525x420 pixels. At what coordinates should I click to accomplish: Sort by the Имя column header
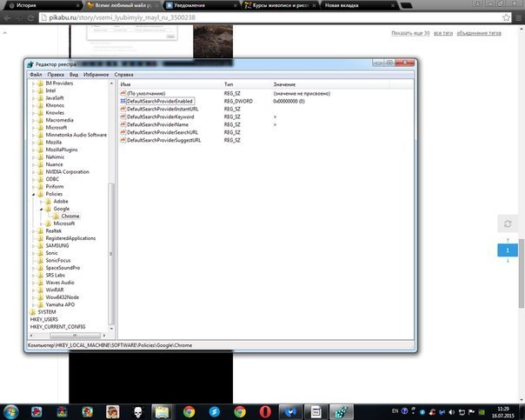169,84
